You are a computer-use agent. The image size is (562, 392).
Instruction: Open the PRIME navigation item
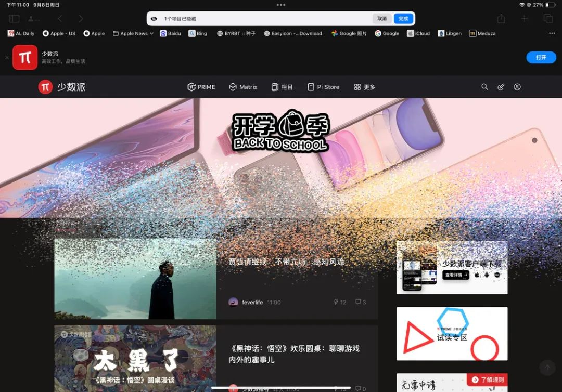[x=201, y=87]
